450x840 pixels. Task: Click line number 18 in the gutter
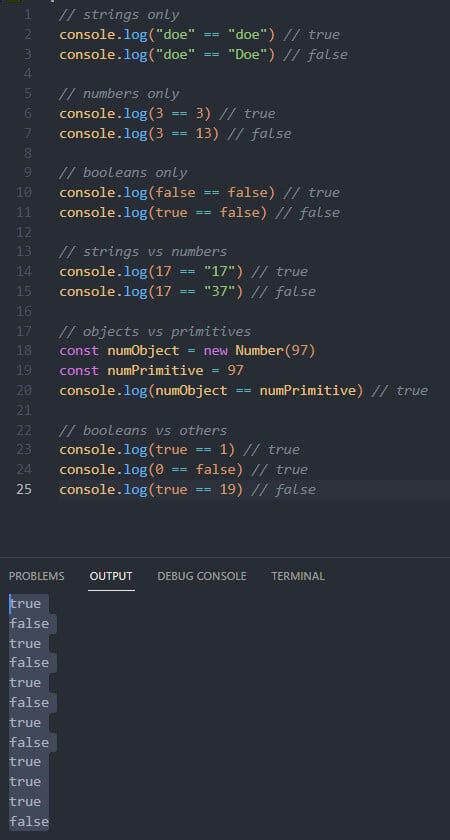tap(24, 350)
